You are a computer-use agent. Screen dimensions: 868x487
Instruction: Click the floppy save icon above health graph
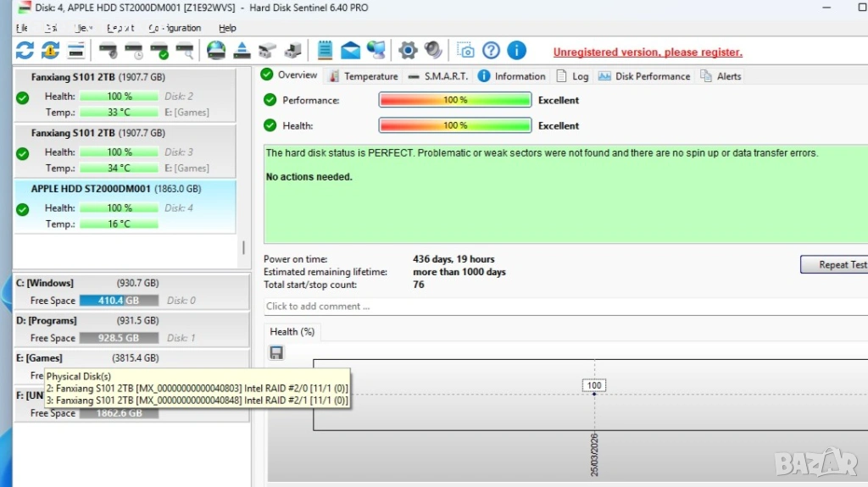pyautogui.click(x=276, y=352)
